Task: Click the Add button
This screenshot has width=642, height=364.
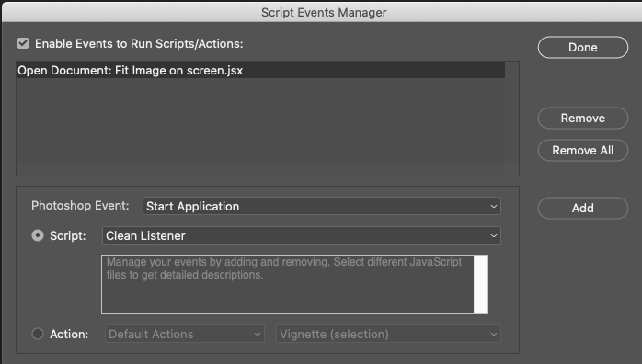Action: pos(582,208)
